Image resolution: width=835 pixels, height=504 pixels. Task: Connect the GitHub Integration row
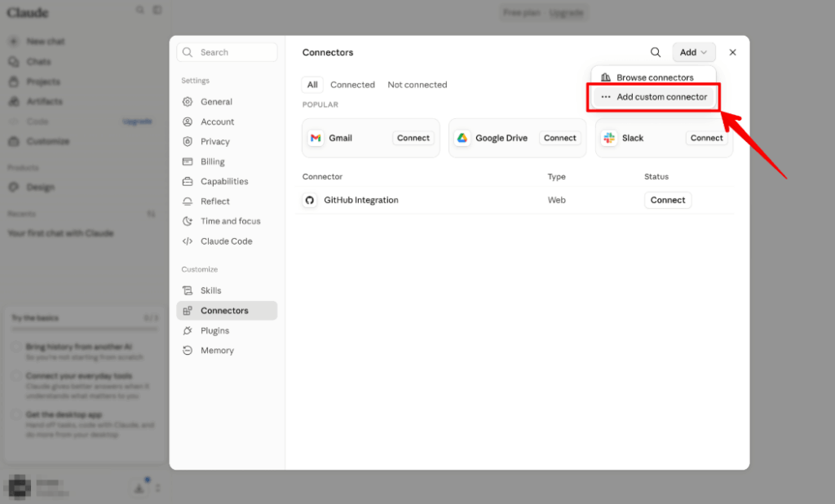coord(668,201)
